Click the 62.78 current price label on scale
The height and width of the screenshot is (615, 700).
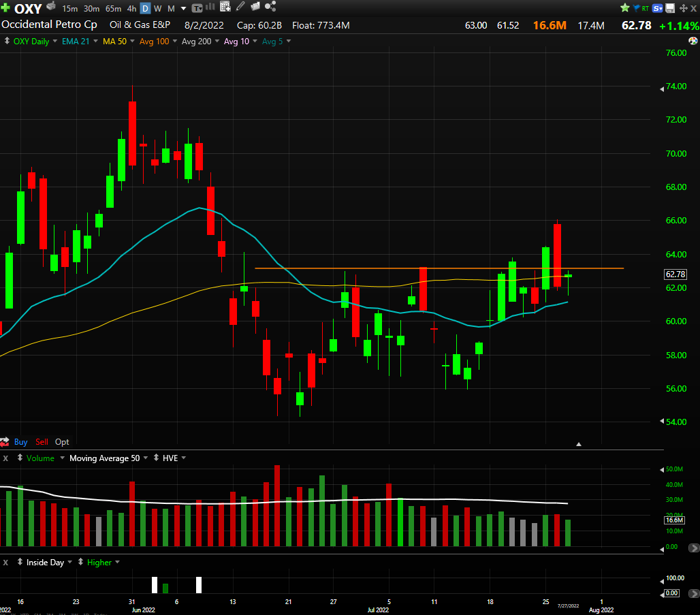pos(675,274)
